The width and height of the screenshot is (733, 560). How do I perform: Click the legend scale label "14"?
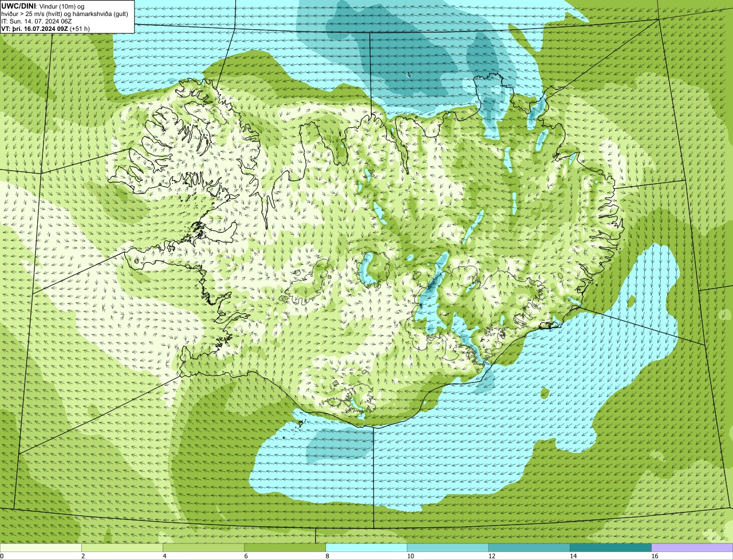coord(573,556)
